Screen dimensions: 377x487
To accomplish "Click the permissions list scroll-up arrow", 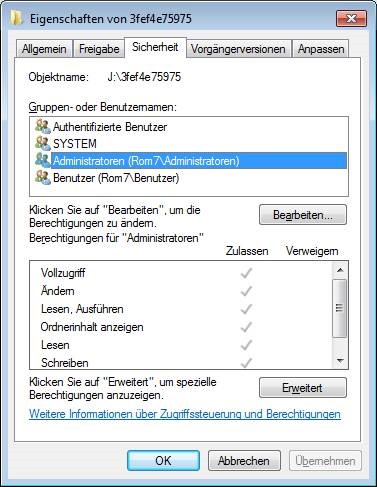I will pyautogui.click(x=340, y=270).
